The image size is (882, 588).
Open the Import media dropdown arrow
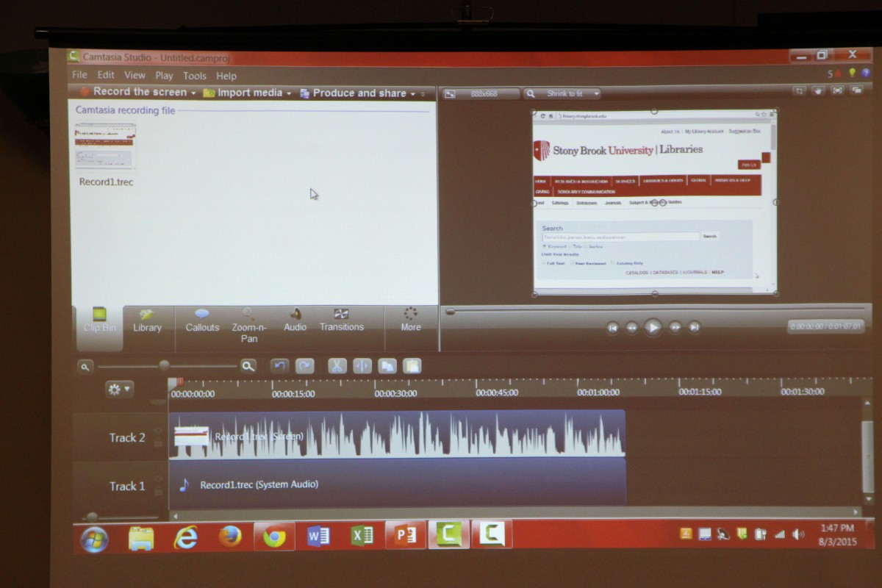click(x=289, y=93)
